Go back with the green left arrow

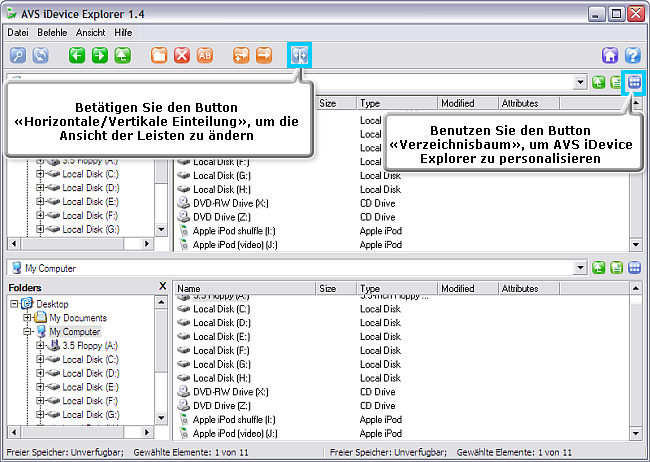(x=77, y=55)
